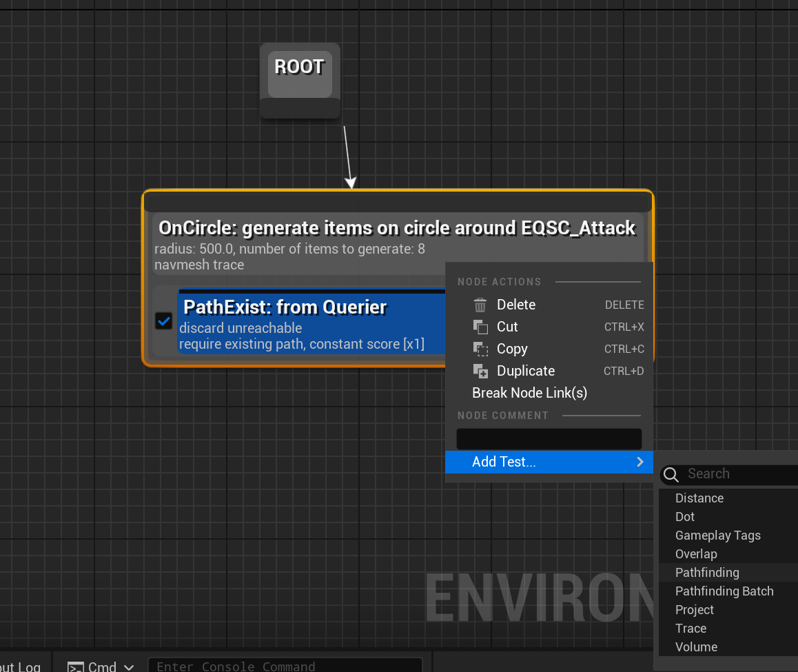Select the OnCircle generator node title
798x672 pixels.
point(397,228)
